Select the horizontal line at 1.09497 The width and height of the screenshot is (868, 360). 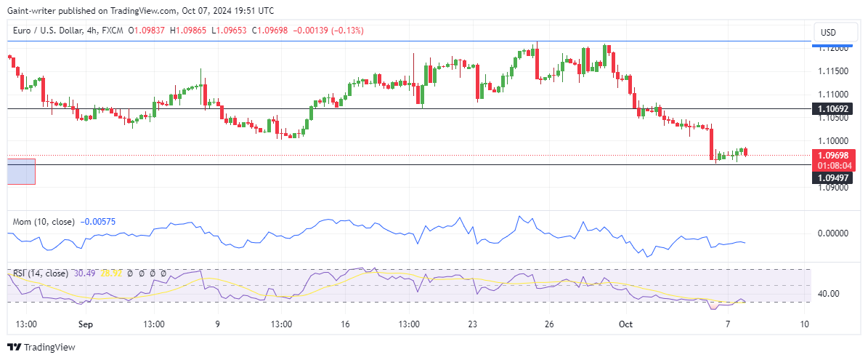coord(408,164)
